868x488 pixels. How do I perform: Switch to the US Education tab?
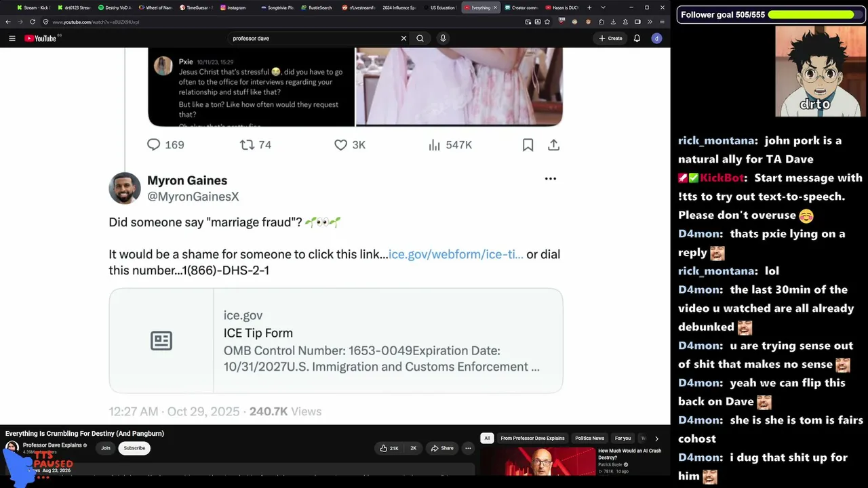439,7
